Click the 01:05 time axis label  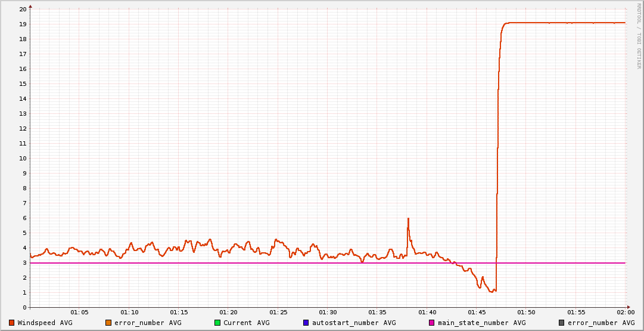pos(79,313)
